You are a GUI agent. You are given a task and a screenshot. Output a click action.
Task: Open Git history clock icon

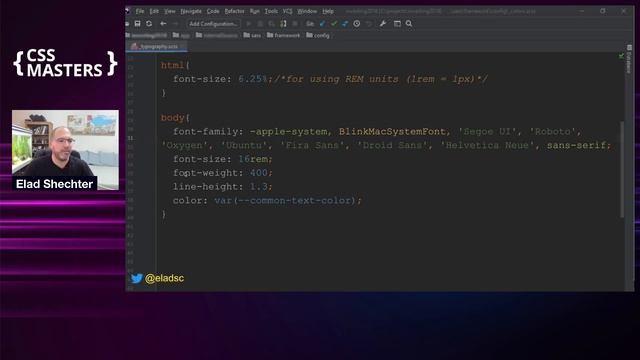click(357, 24)
